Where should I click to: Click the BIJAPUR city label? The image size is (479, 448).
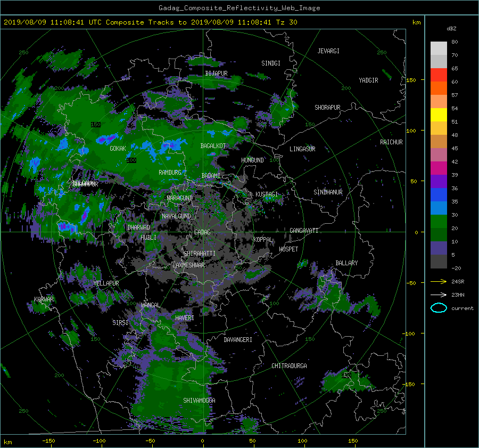(x=216, y=74)
